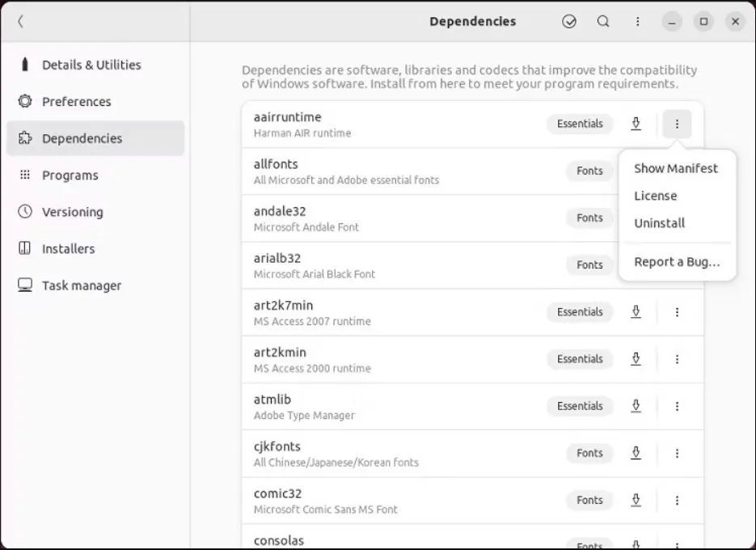Select Show Manifest from popup menu
This screenshot has width=756, height=550.
[x=675, y=168]
